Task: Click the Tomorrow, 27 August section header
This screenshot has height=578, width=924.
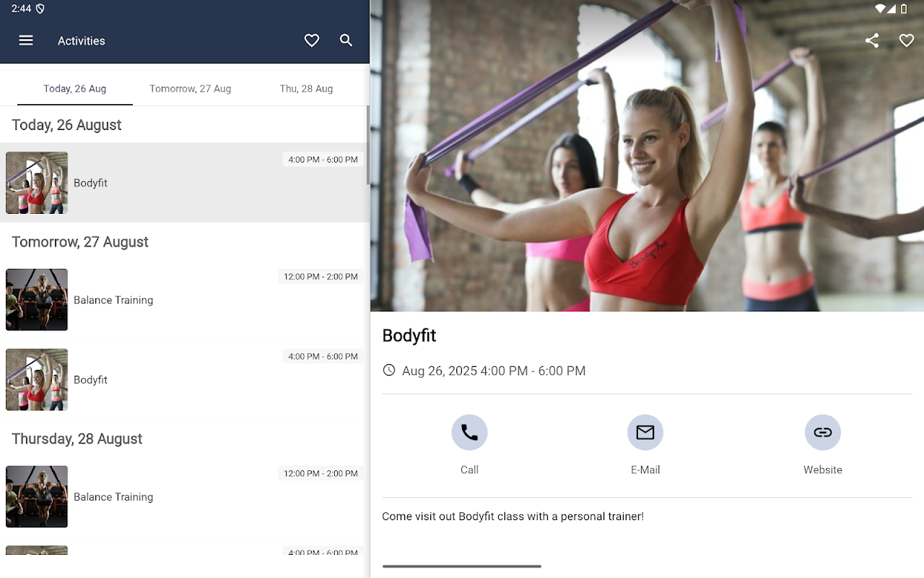Action: (x=80, y=242)
